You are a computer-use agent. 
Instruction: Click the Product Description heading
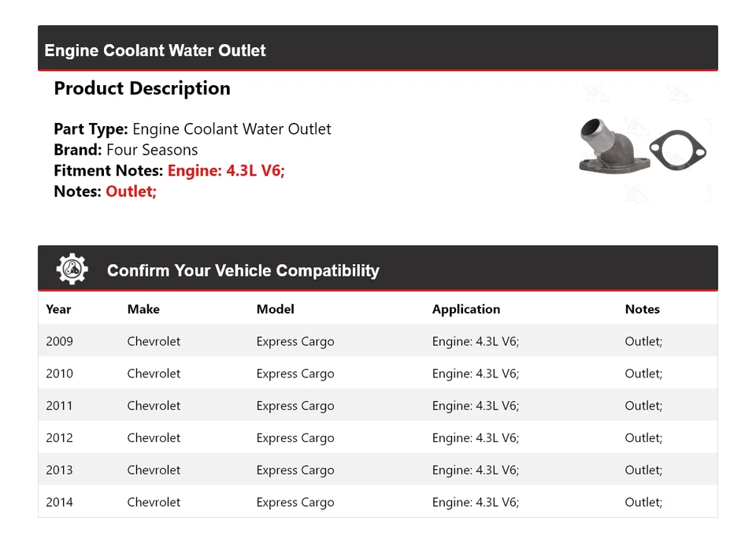(142, 88)
